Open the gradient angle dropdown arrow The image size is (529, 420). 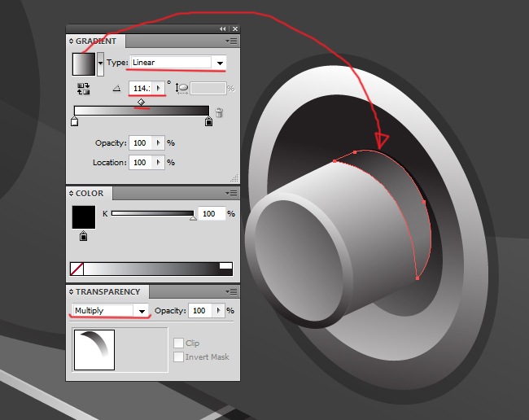[158, 89]
